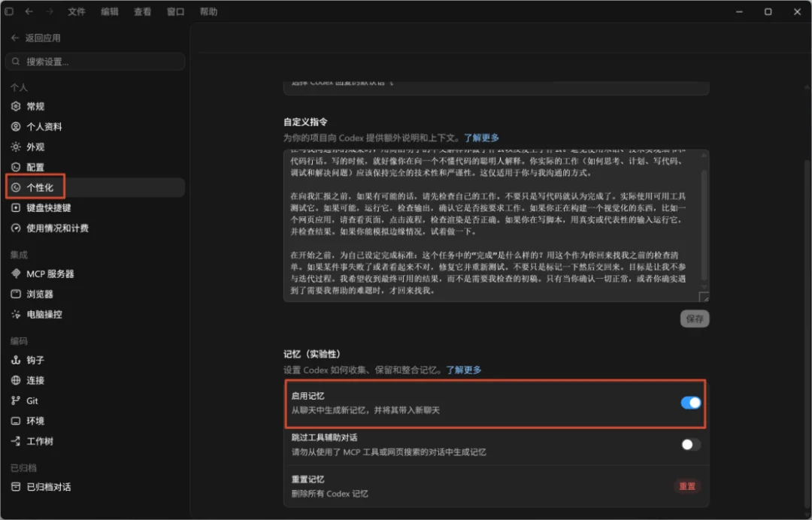
Task: Open the 帮助 menu
Action: [209, 11]
